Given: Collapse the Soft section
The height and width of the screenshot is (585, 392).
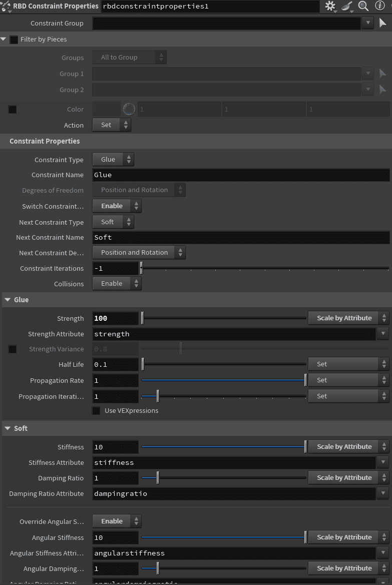Looking at the screenshot, I should 8,428.
